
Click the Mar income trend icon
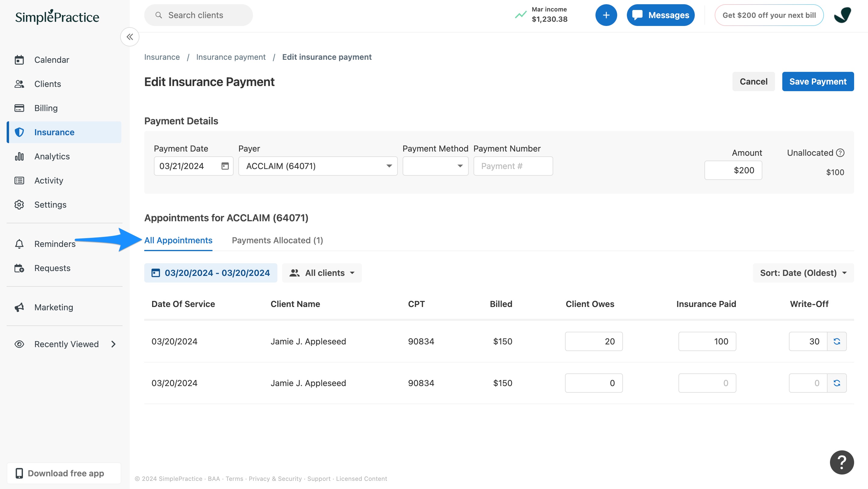[521, 15]
